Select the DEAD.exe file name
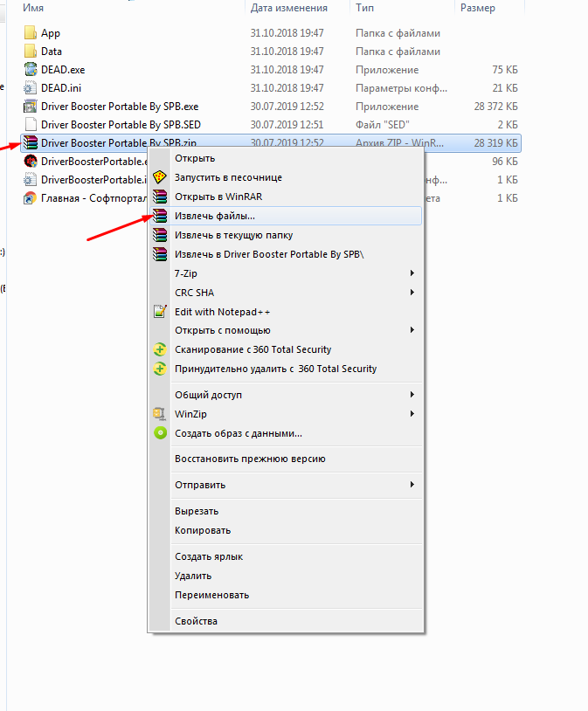 pos(63,69)
